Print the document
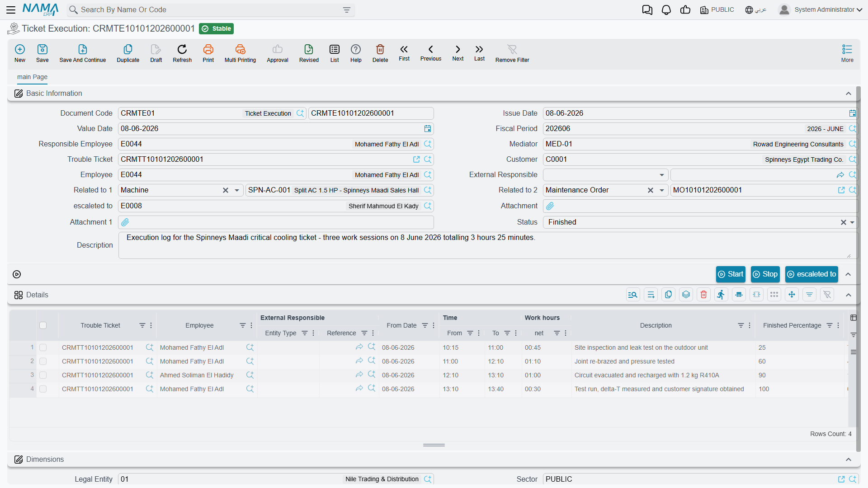Image resolution: width=868 pixels, height=488 pixels. pyautogui.click(x=208, y=53)
